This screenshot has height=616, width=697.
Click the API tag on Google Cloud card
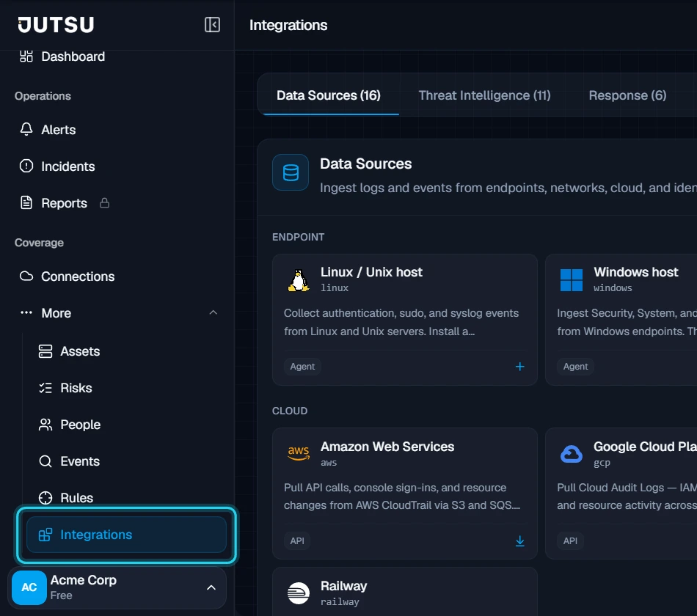pyautogui.click(x=570, y=541)
